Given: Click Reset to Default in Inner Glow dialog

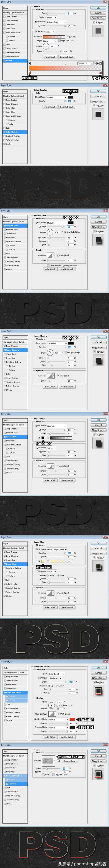Looking at the screenshot, I should [67, 607].
